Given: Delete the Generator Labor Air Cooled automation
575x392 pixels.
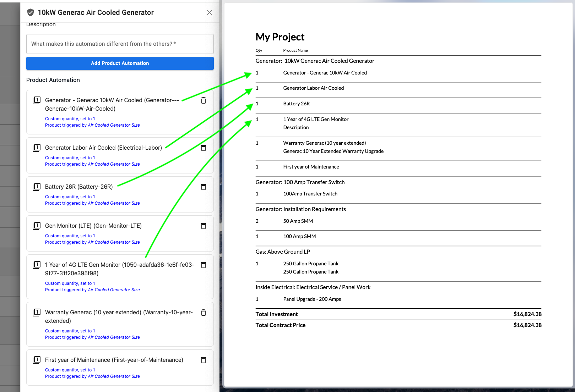Looking at the screenshot, I should coord(204,148).
